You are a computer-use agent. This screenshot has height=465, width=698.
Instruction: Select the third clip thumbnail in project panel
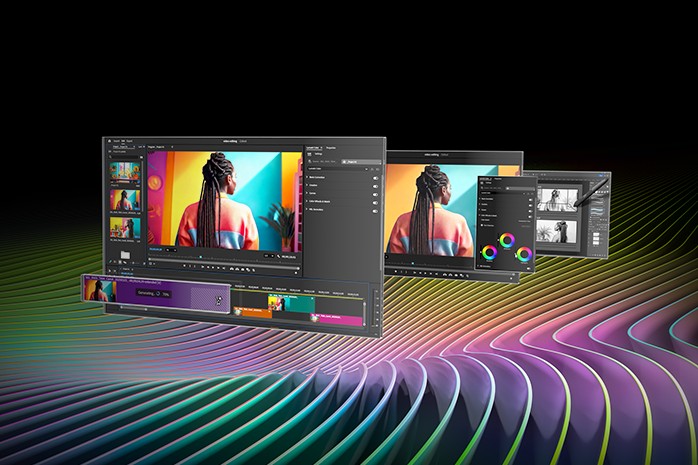point(125,227)
